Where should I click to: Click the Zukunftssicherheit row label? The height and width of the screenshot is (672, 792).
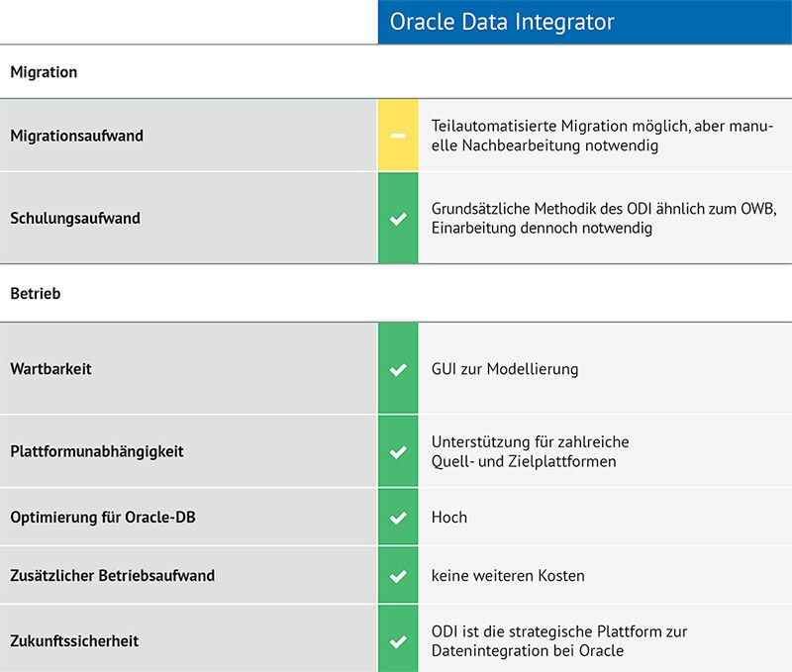click(x=74, y=641)
